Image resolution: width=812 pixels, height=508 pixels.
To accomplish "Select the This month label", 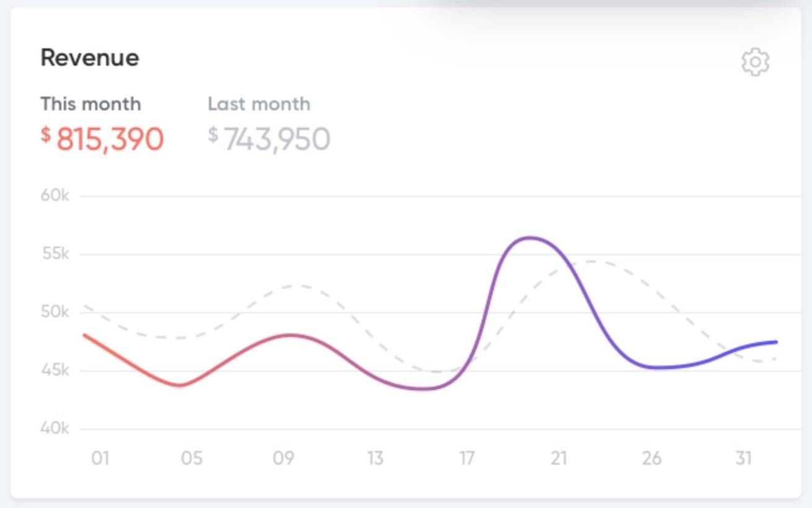I will point(90,103).
